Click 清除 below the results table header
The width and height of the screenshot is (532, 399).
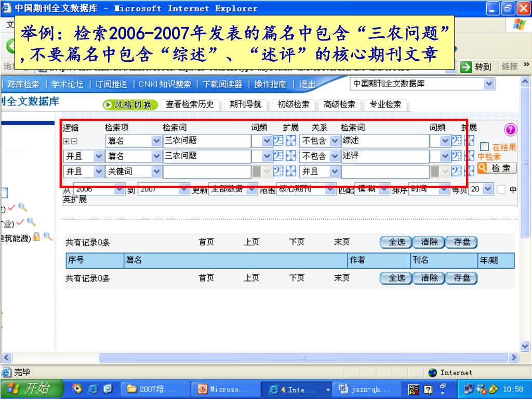tap(429, 278)
